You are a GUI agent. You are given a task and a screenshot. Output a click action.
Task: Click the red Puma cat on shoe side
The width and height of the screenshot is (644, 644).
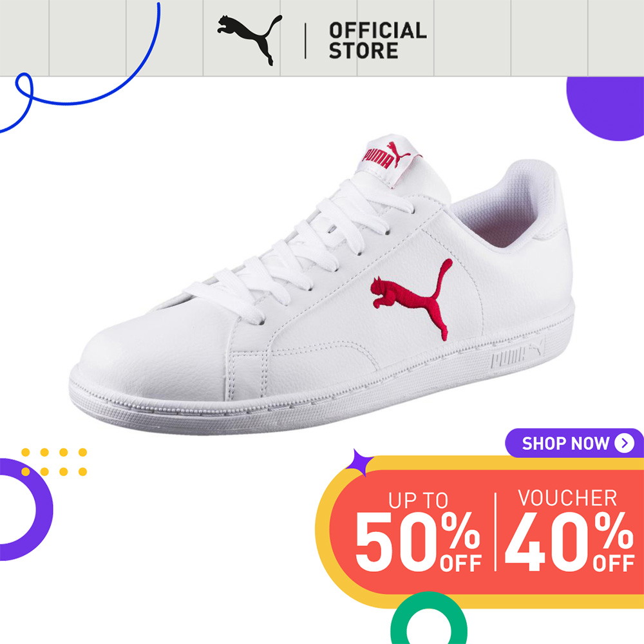[411, 299]
